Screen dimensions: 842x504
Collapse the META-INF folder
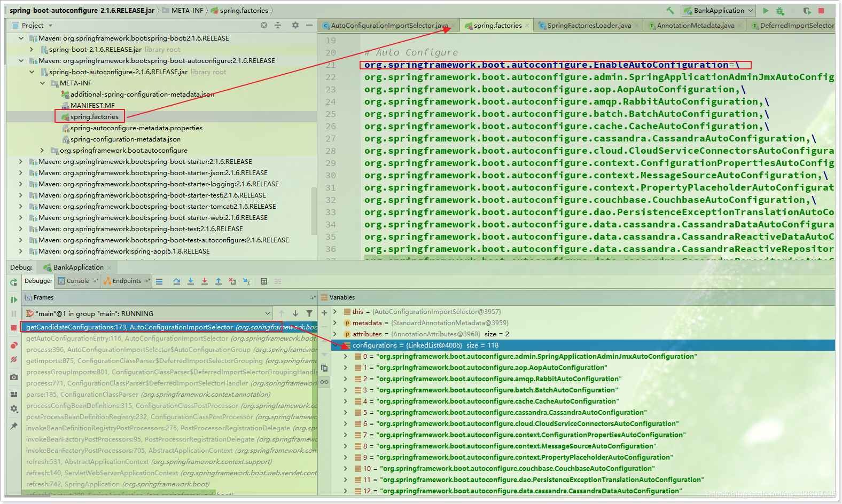[43, 83]
